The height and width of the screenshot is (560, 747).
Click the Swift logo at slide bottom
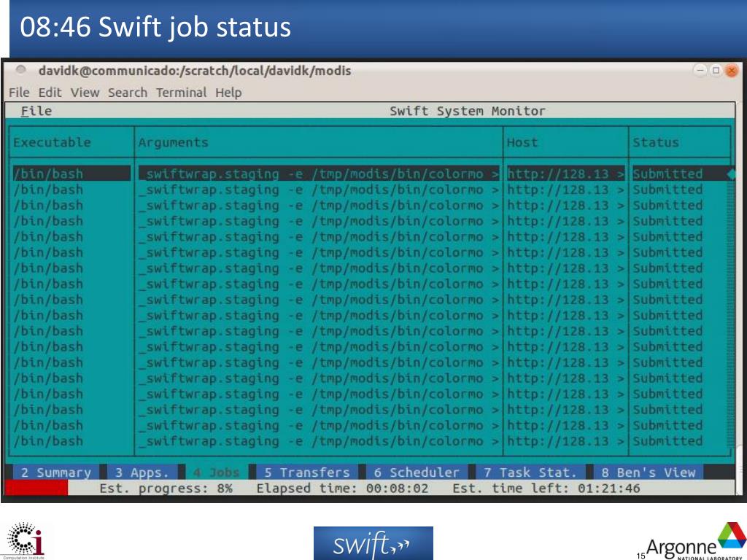[373, 542]
